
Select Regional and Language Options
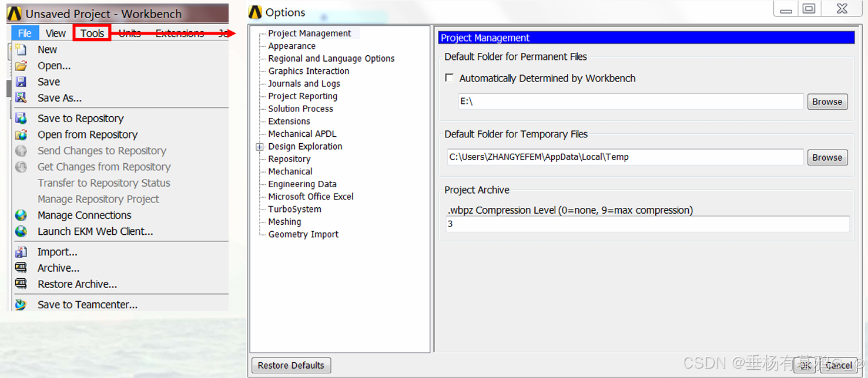pyautogui.click(x=331, y=59)
